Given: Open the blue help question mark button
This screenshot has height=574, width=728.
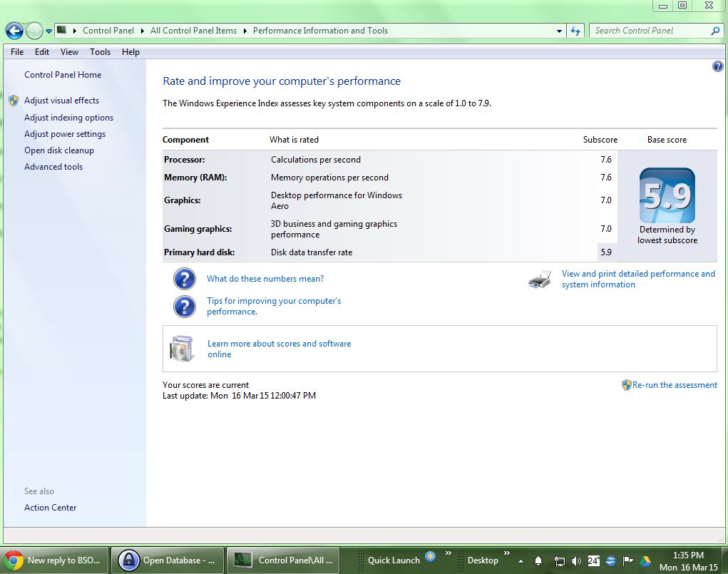Looking at the screenshot, I should [718, 66].
